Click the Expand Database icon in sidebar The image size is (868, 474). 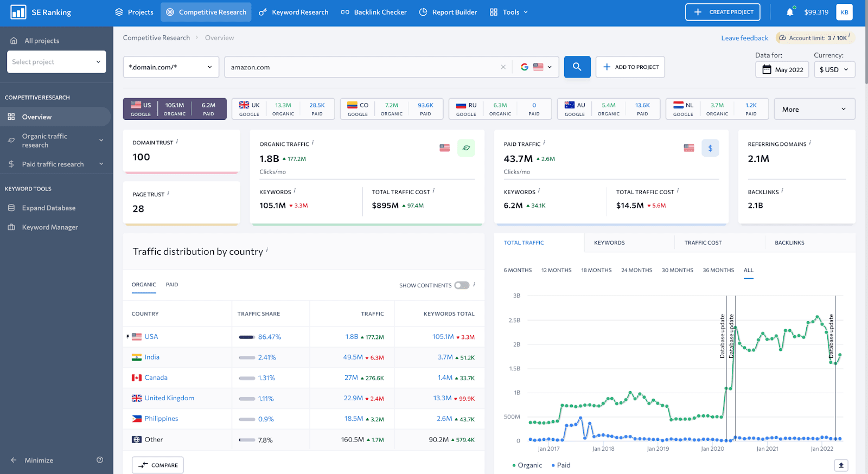coord(11,208)
